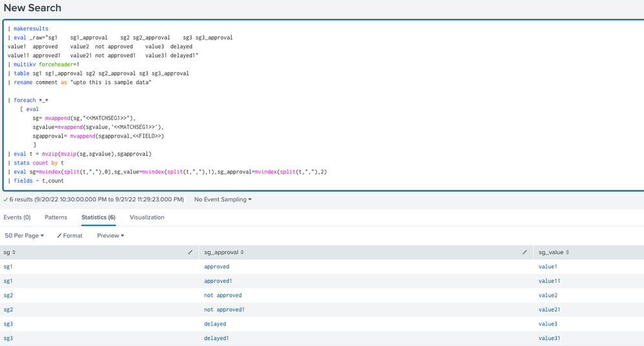Switch to the Events (0) tab
Screen dimensions: 644x346
[x=17, y=218]
